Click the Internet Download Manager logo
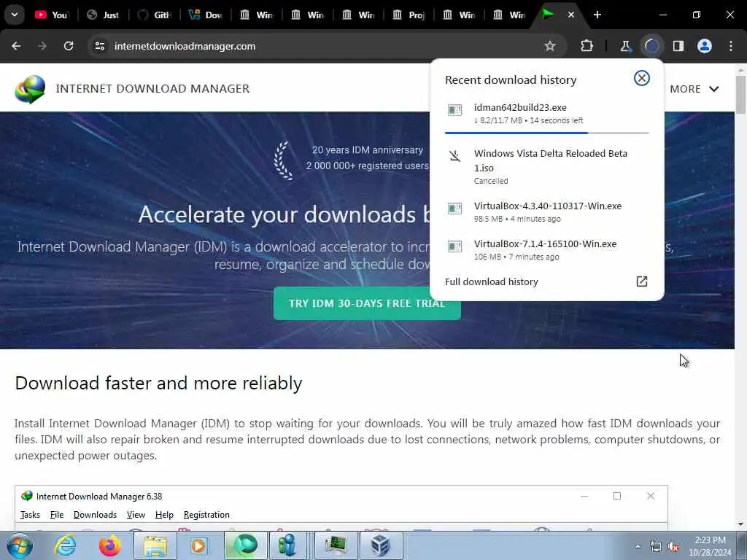747x560 pixels. coord(30,89)
